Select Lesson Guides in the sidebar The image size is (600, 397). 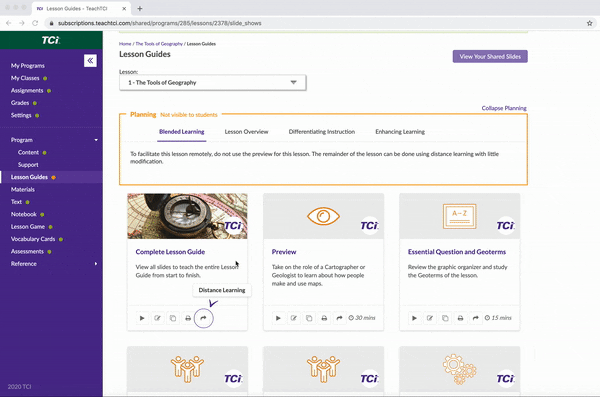(29, 177)
